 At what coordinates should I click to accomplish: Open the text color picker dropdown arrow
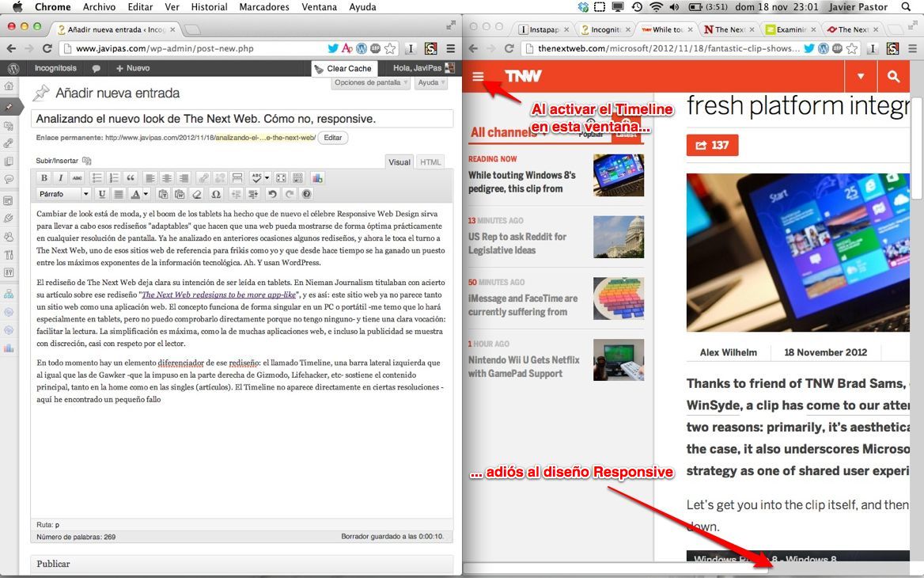point(146,193)
